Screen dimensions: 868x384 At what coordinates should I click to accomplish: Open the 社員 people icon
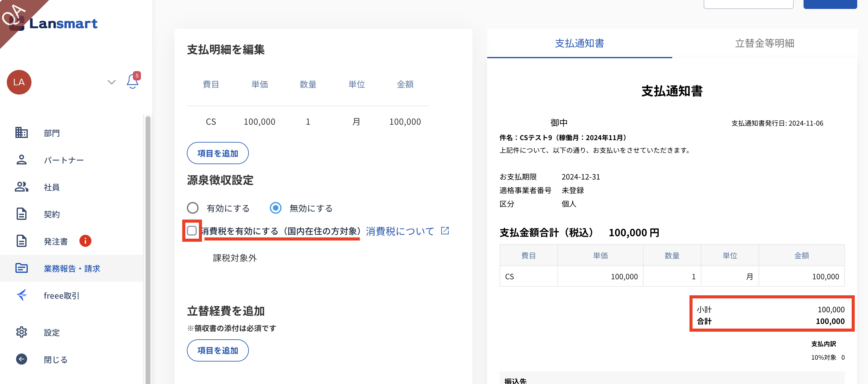pyautogui.click(x=21, y=187)
